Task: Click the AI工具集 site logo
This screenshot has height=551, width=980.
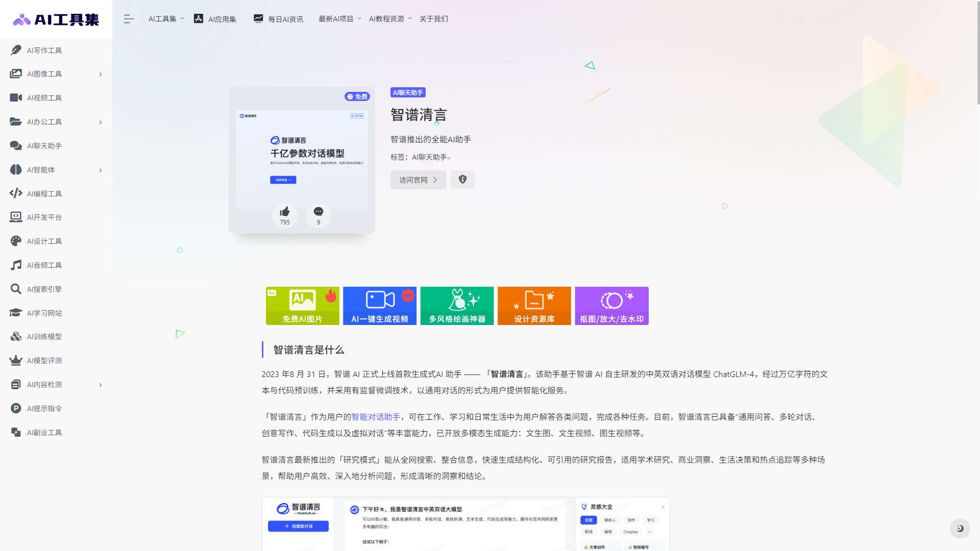Action: [56, 19]
